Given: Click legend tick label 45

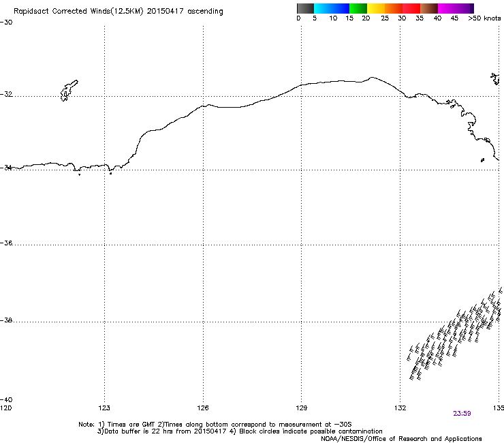Looking at the screenshot, I should [454, 18].
